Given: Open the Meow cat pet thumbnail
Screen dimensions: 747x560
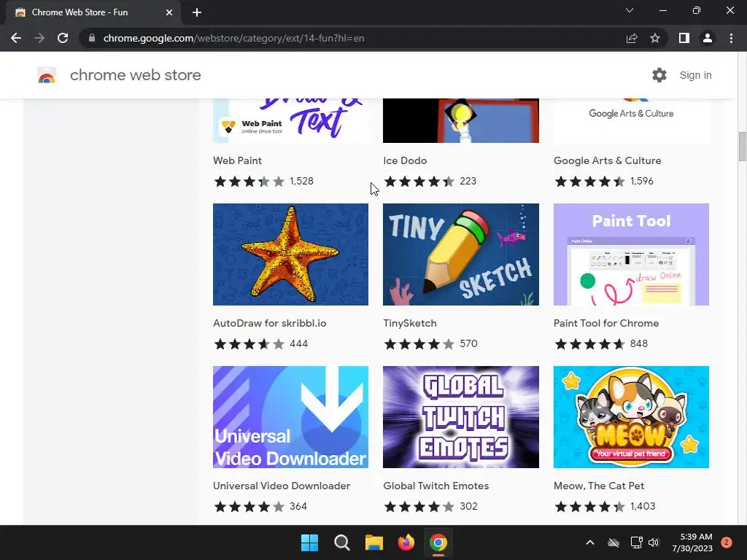Looking at the screenshot, I should click(x=631, y=417).
